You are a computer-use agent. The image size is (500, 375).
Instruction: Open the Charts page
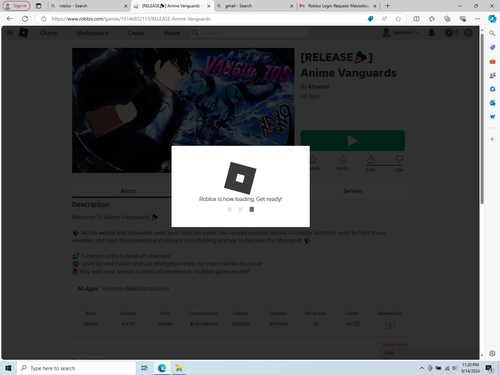click(49, 33)
